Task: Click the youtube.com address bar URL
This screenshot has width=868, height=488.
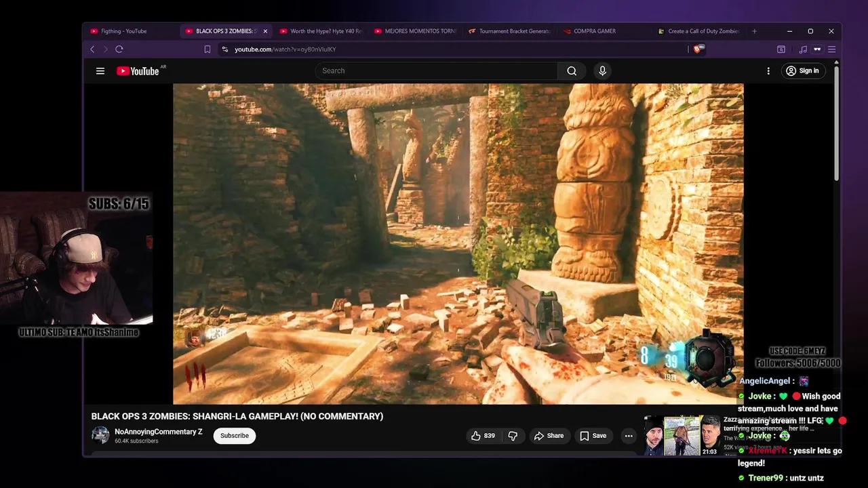Action: tap(285, 49)
